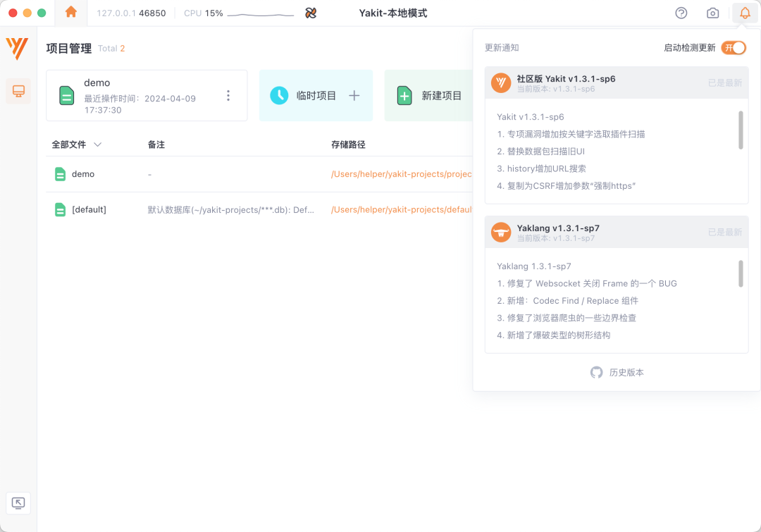The image size is (761, 532).
Task: Click the 存储路径 column header
Action: [348, 144]
